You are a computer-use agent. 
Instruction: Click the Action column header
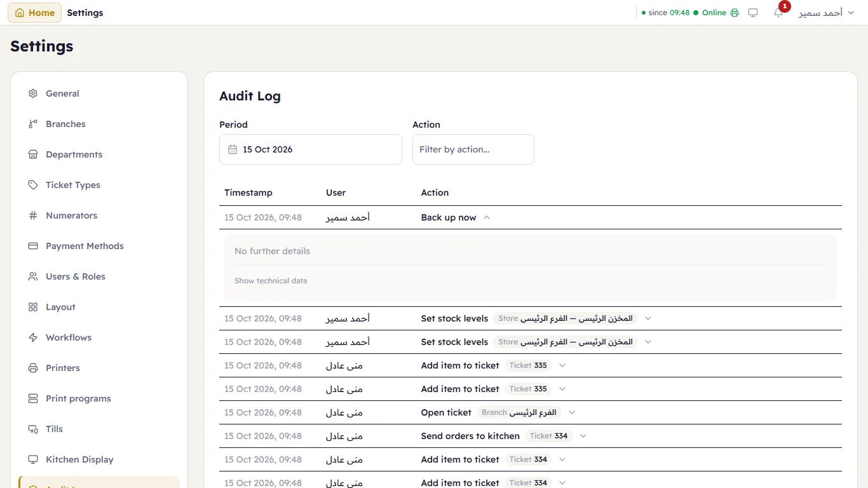tap(435, 193)
